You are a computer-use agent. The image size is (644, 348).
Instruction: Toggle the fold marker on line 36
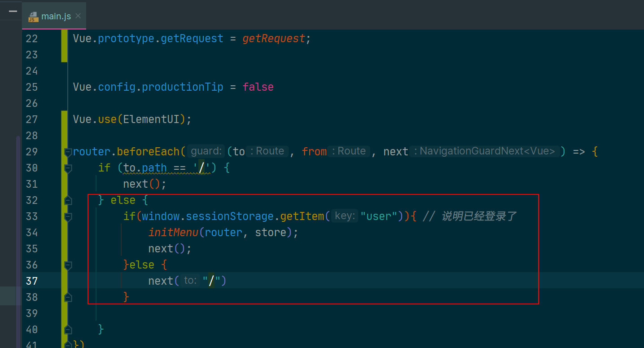(x=68, y=265)
